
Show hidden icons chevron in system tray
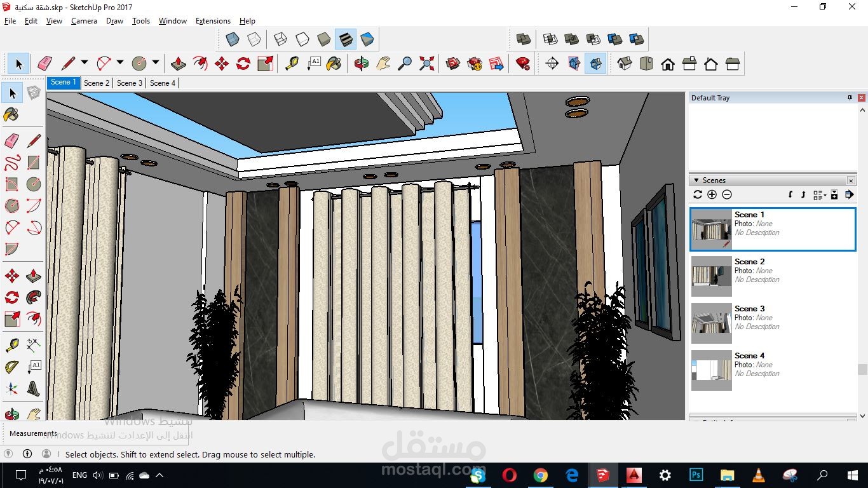point(159,475)
